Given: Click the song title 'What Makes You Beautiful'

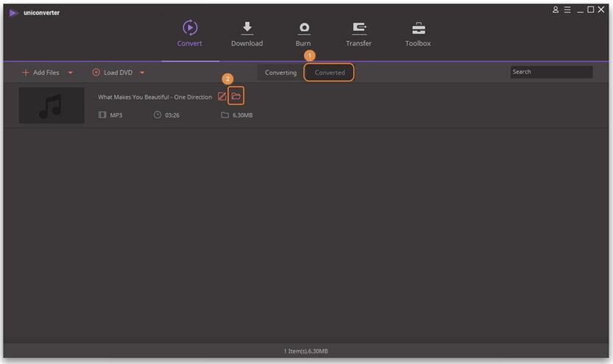Looking at the screenshot, I should point(155,97).
